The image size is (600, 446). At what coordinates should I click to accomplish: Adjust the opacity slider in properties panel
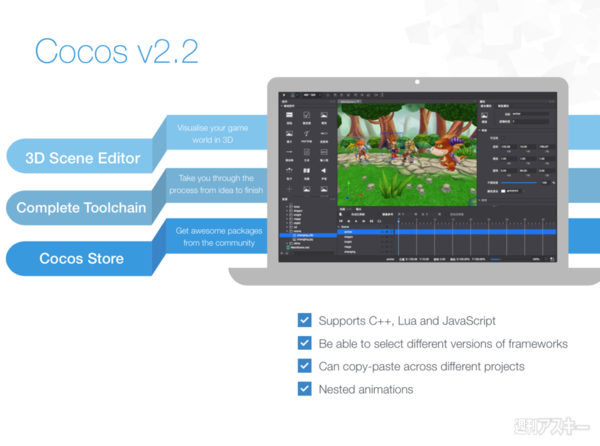coord(519,183)
